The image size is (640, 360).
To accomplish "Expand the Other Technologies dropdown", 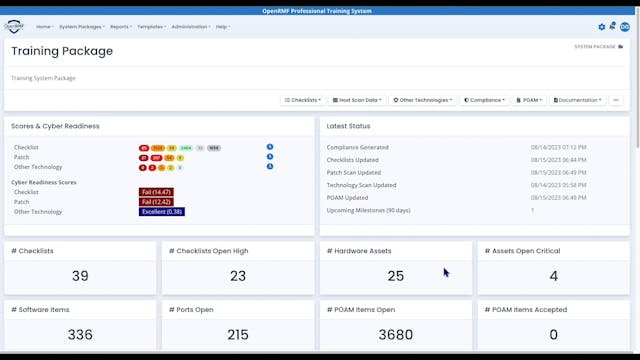I will pos(423,100).
